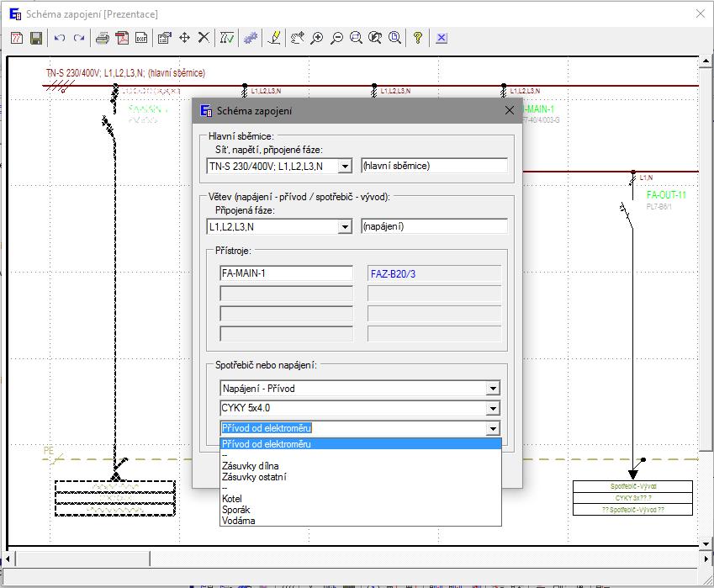Screen dimensions: 714x588
Task: Click the horizontal scrollbar left arrow
Action: tap(8, 559)
